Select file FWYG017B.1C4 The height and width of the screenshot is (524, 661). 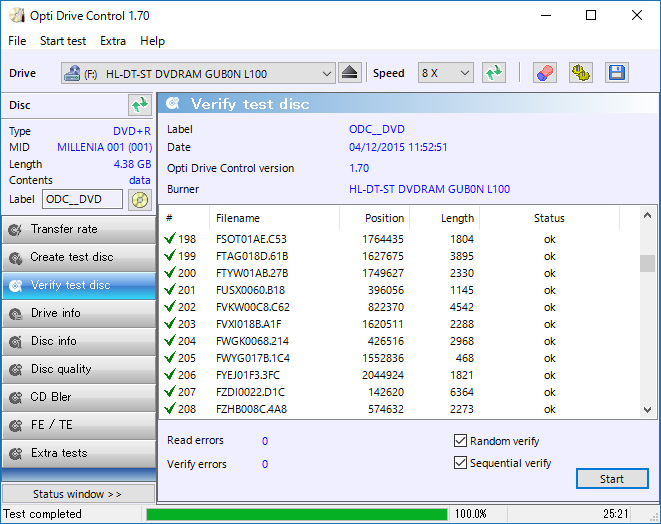coord(253,358)
